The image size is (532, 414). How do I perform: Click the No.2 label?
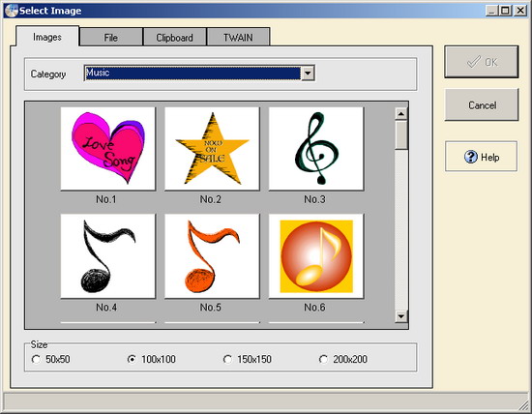coord(210,199)
